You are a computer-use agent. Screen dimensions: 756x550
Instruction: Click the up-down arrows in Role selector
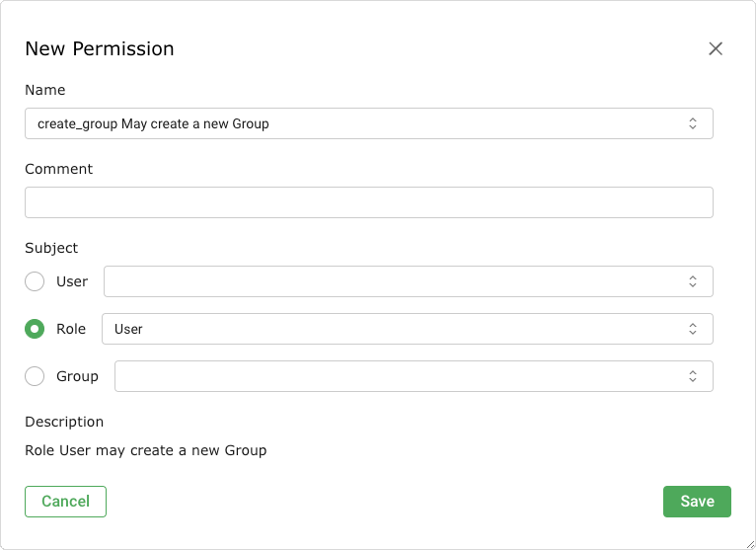pos(693,329)
